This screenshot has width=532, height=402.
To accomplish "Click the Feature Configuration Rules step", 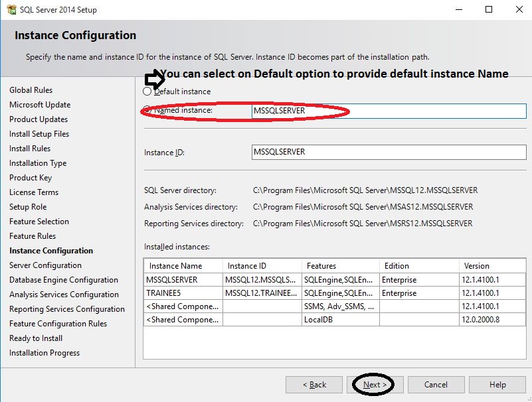I will click(x=58, y=323).
